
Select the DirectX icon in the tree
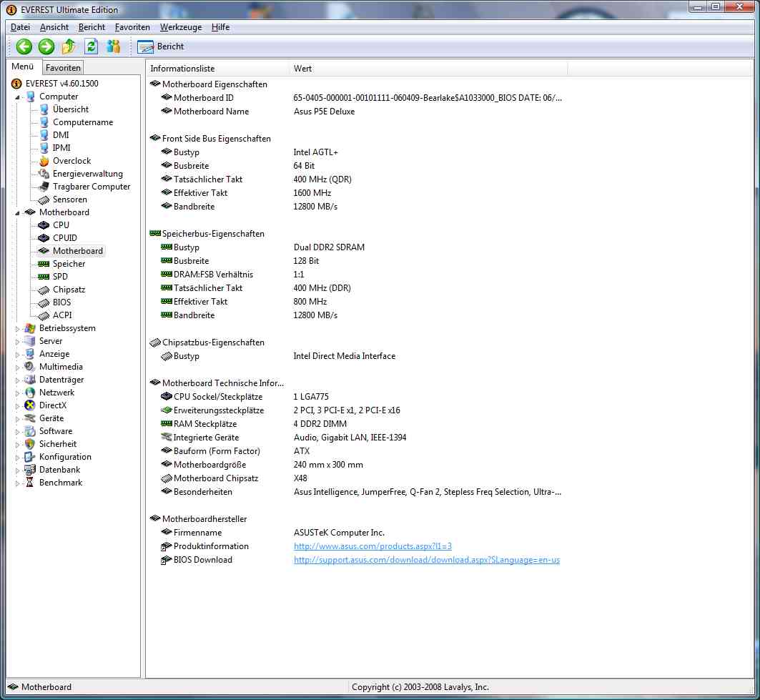[x=30, y=405]
